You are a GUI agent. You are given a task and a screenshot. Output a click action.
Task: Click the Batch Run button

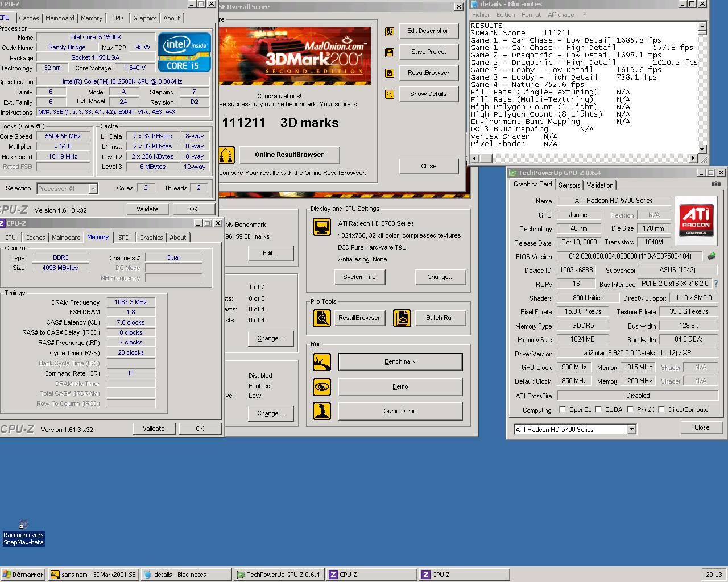point(440,318)
